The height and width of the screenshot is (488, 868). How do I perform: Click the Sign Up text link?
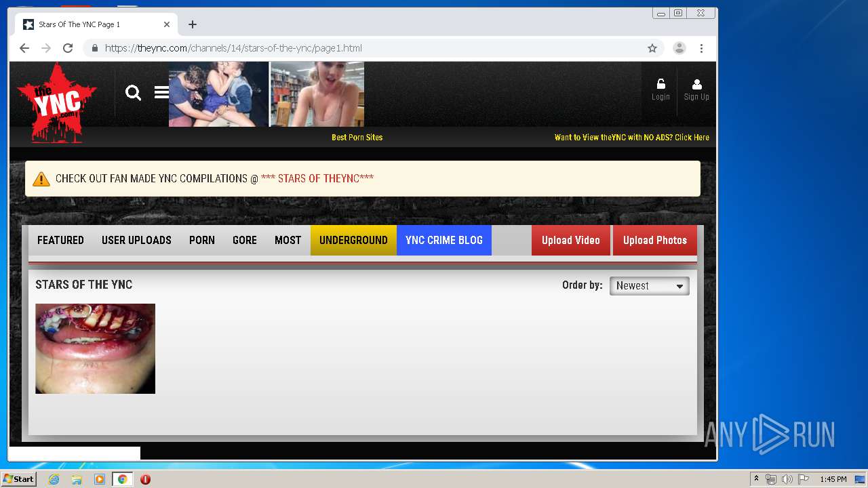696,97
